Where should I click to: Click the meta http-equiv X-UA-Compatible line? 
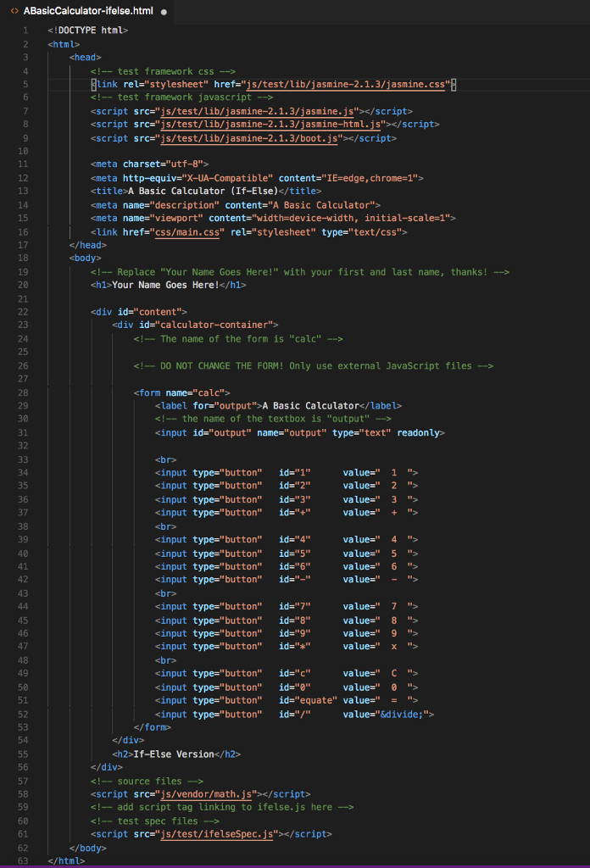258,178
